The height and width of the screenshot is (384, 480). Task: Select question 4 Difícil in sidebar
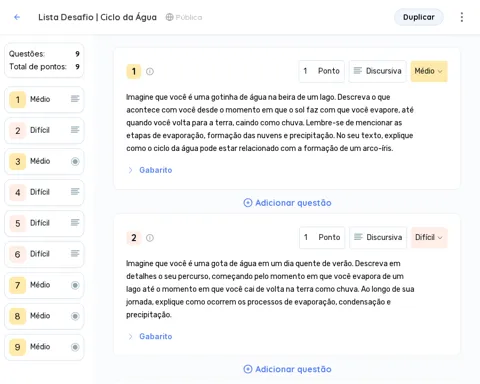coord(44,192)
